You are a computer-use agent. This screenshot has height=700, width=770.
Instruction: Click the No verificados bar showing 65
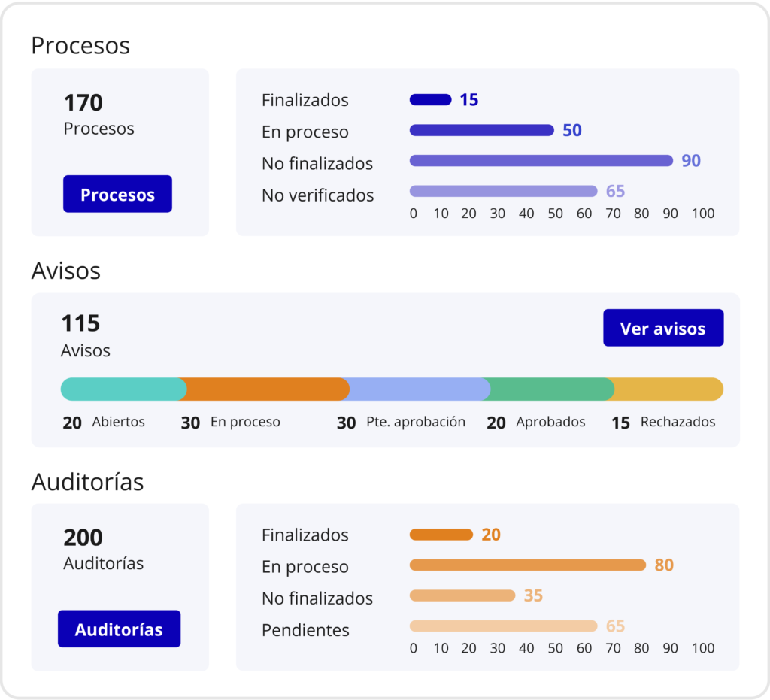point(503,191)
